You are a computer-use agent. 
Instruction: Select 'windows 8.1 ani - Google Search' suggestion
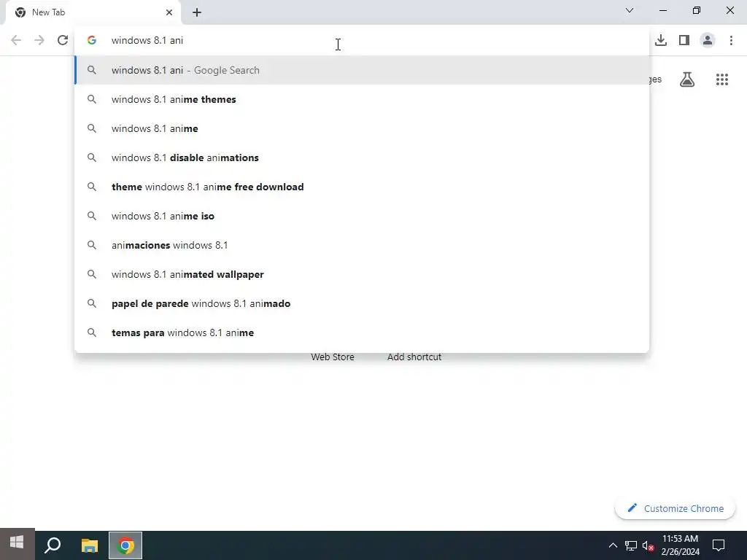[x=362, y=70]
